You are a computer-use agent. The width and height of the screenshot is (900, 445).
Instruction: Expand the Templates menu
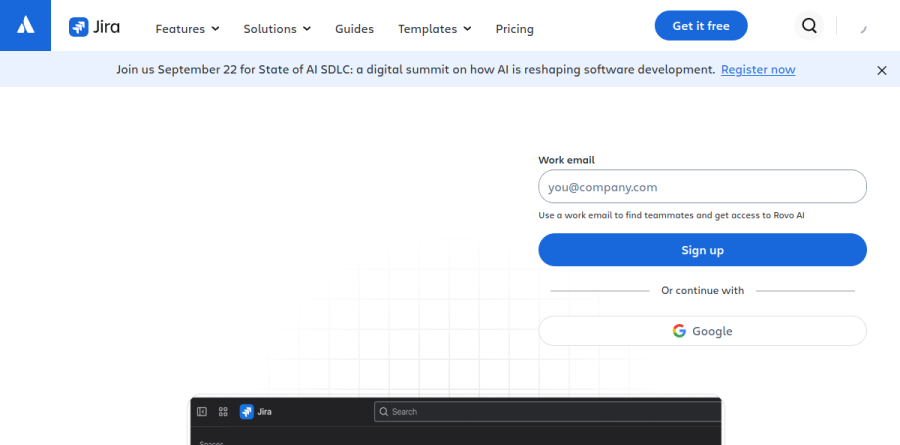click(435, 29)
